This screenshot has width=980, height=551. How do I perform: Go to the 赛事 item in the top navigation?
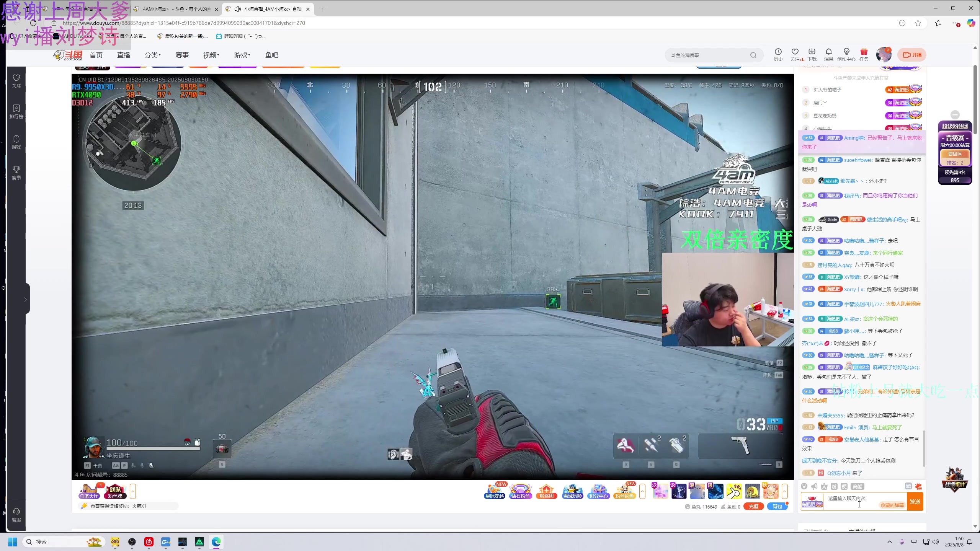[x=182, y=55]
